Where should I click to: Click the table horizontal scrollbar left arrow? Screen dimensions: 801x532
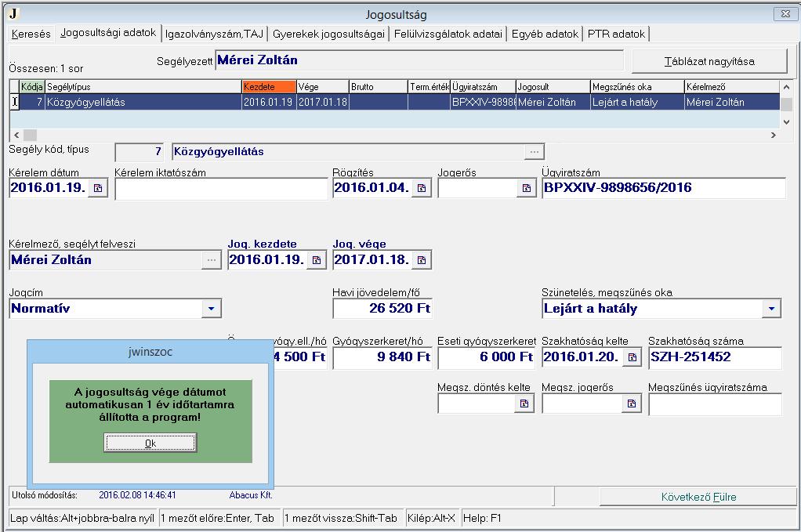pyautogui.click(x=16, y=136)
